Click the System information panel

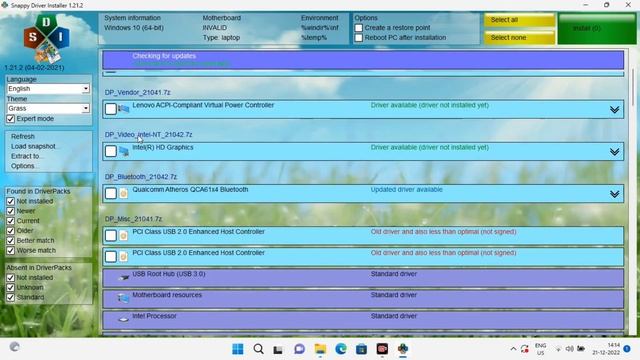pos(224,28)
